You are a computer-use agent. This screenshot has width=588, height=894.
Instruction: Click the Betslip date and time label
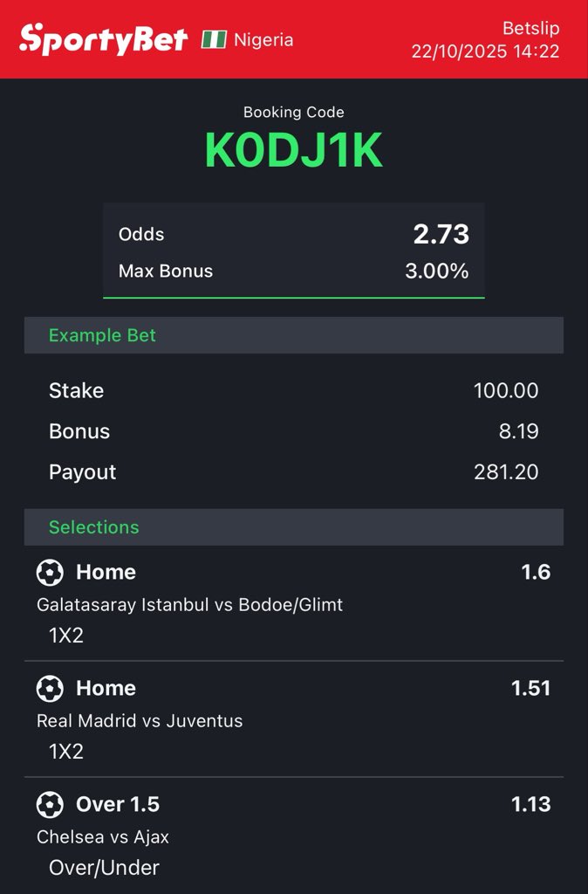pos(485,51)
